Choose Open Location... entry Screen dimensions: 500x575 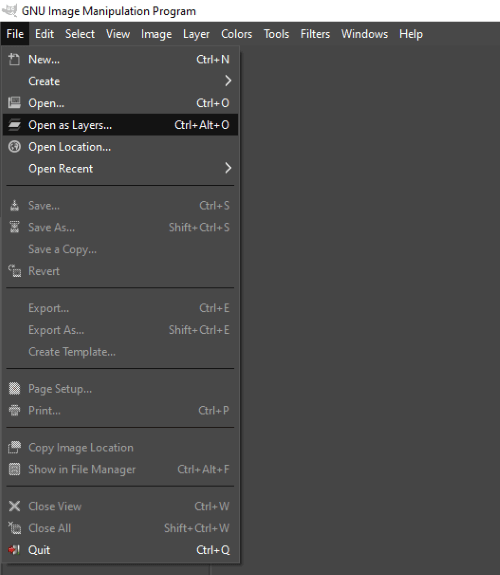[120, 147]
